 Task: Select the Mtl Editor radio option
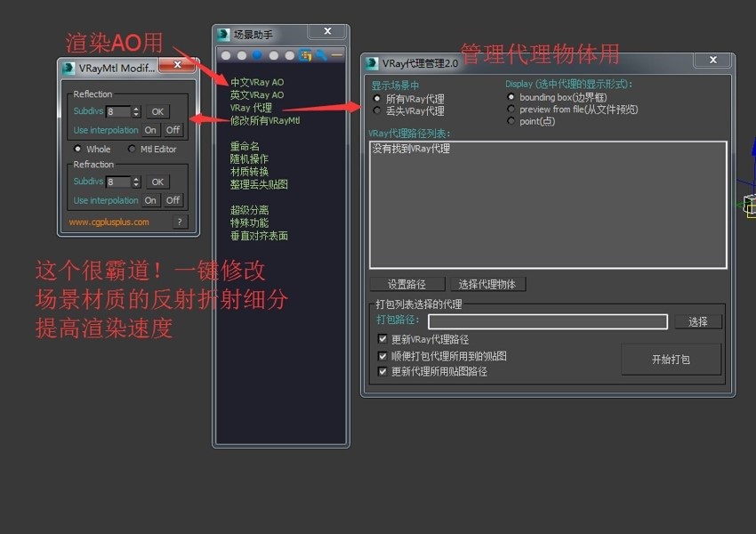click(x=133, y=149)
